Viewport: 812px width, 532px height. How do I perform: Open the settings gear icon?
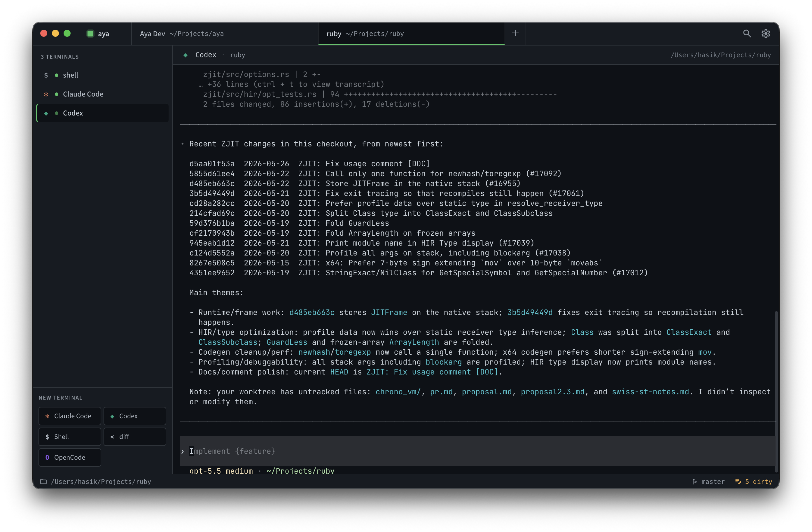coord(766,34)
